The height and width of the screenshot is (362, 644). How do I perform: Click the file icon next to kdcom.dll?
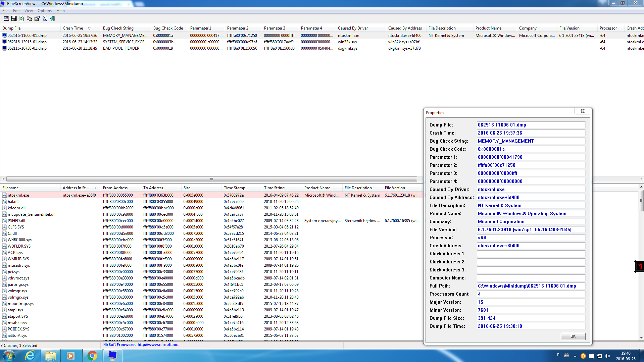point(5,208)
